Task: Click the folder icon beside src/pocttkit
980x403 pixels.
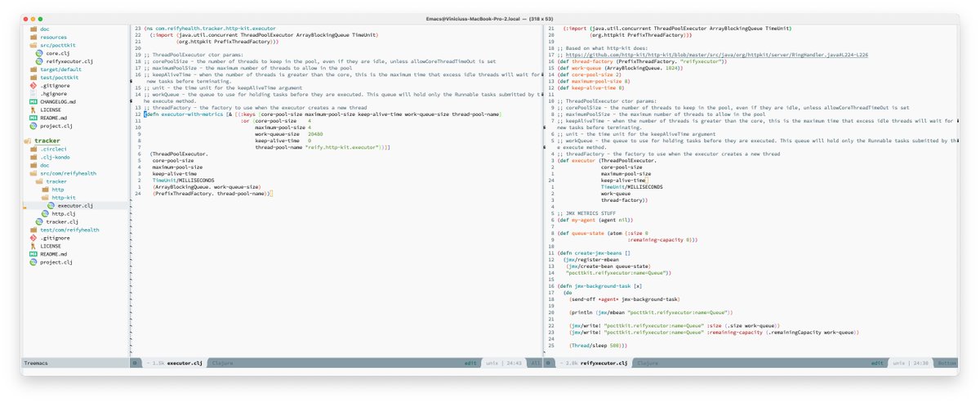Action: (x=33, y=45)
